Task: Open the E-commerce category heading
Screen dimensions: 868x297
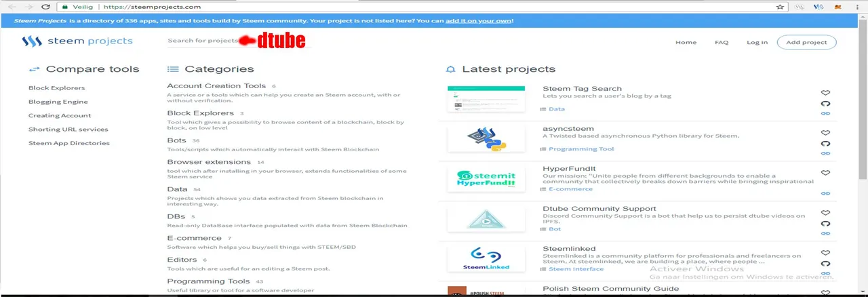Action: (194, 238)
